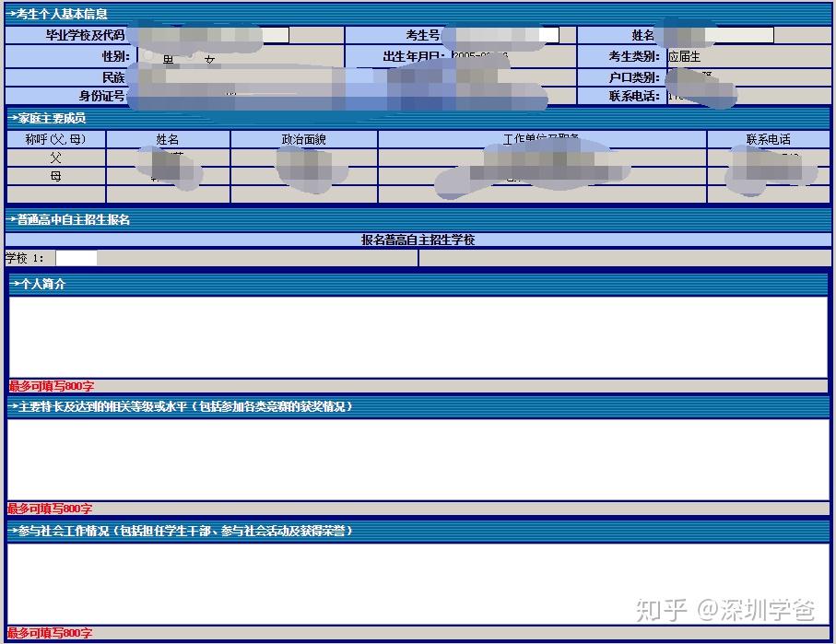Click the 应届生 value for 考生类别
Screen dimensions: 836x644
684,56
